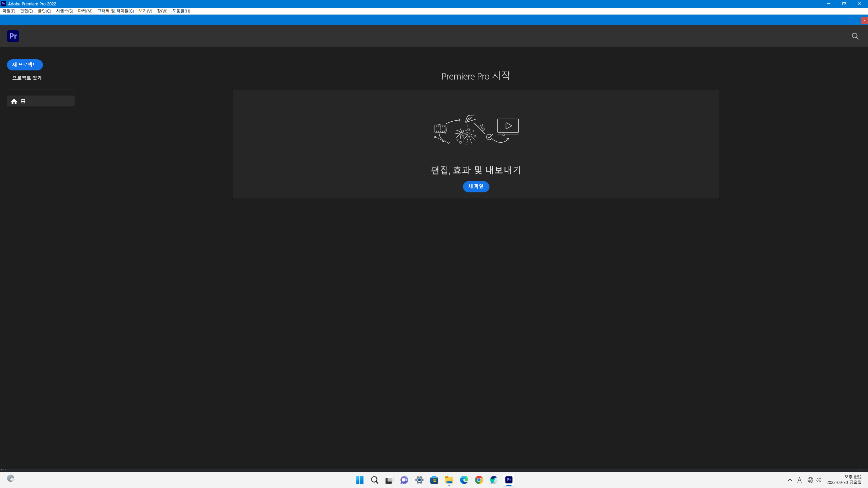Image resolution: width=868 pixels, height=488 pixels.
Task: Open the 도움말(H) menu
Action: [x=181, y=11]
